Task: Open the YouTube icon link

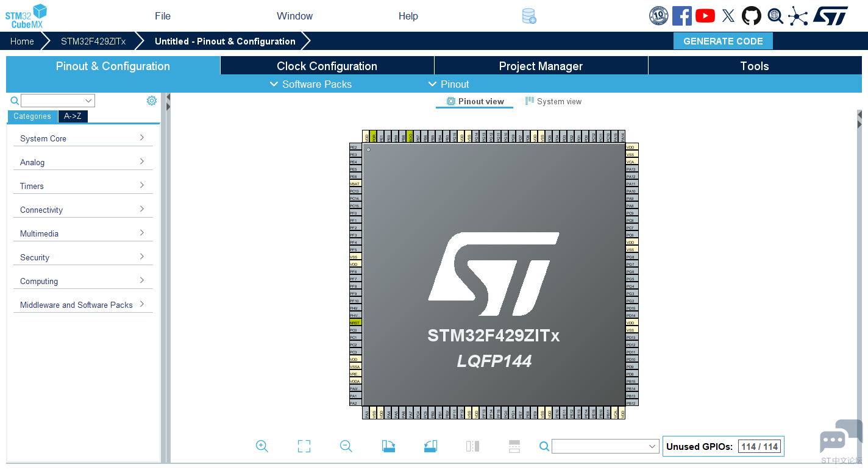Action: (x=705, y=16)
